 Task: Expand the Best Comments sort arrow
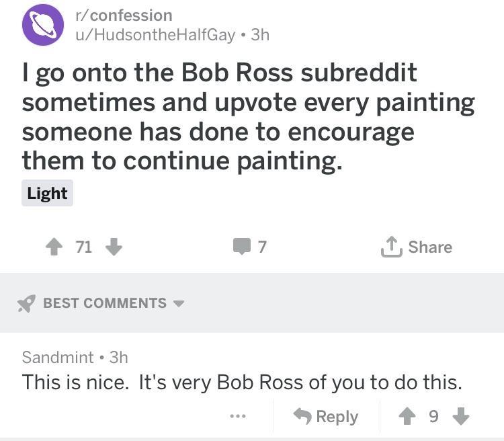178,304
